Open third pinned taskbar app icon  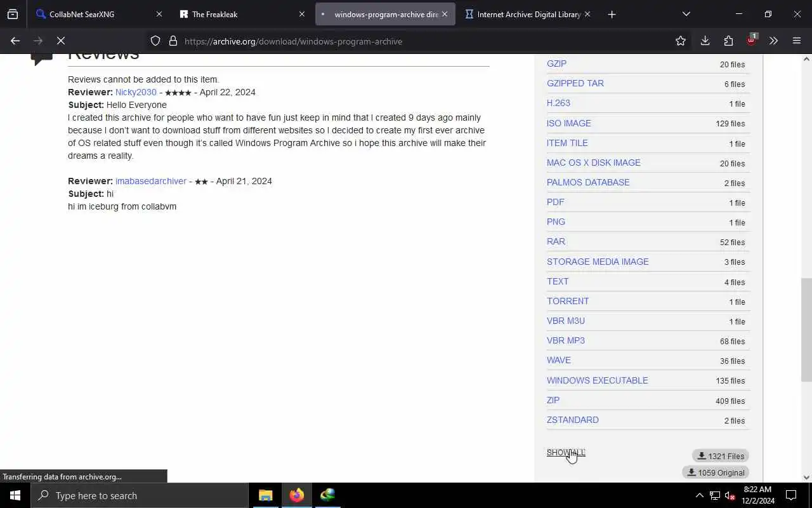(x=327, y=495)
